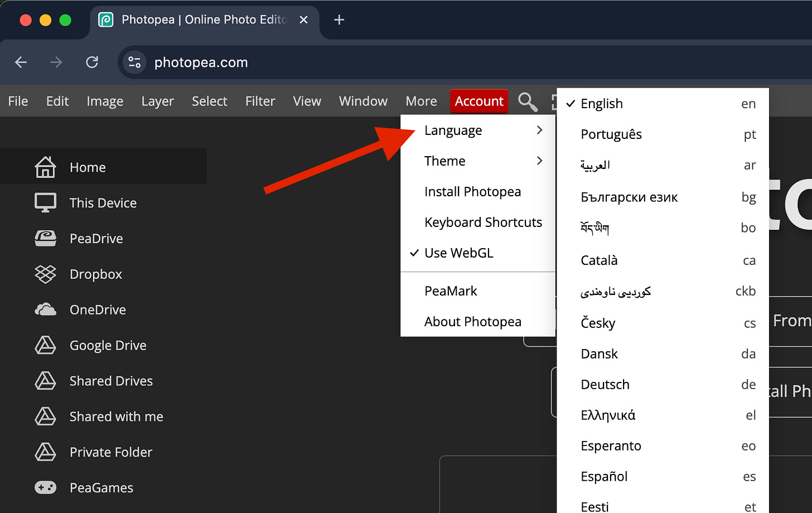Switch language to Català

pyautogui.click(x=663, y=260)
